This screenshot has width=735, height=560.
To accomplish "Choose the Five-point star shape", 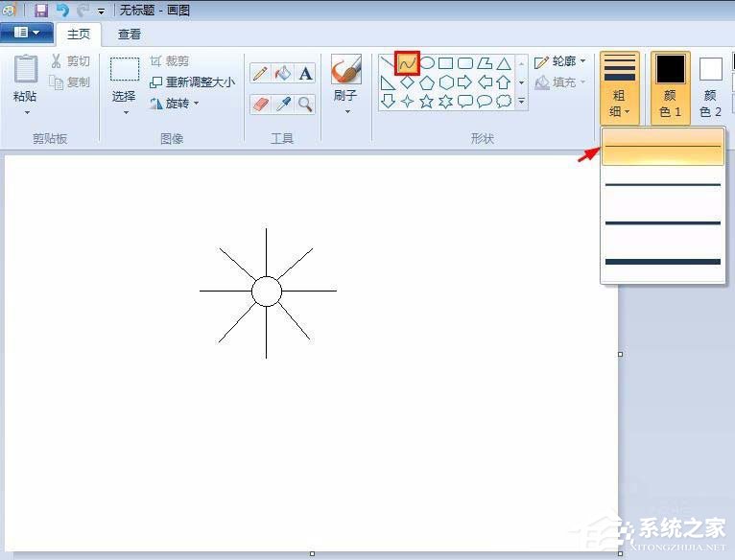I will (x=426, y=101).
